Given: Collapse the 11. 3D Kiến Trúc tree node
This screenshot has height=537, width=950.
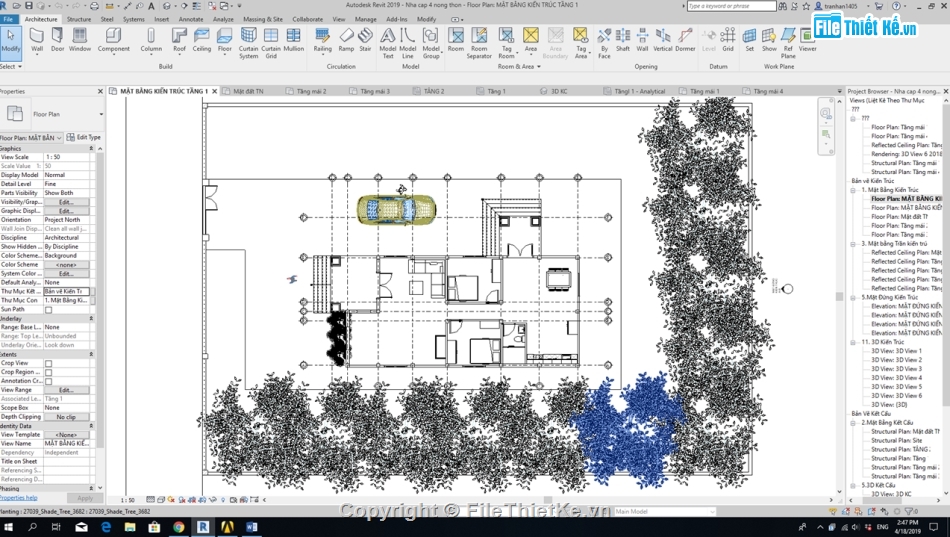Looking at the screenshot, I should click(x=853, y=342).
